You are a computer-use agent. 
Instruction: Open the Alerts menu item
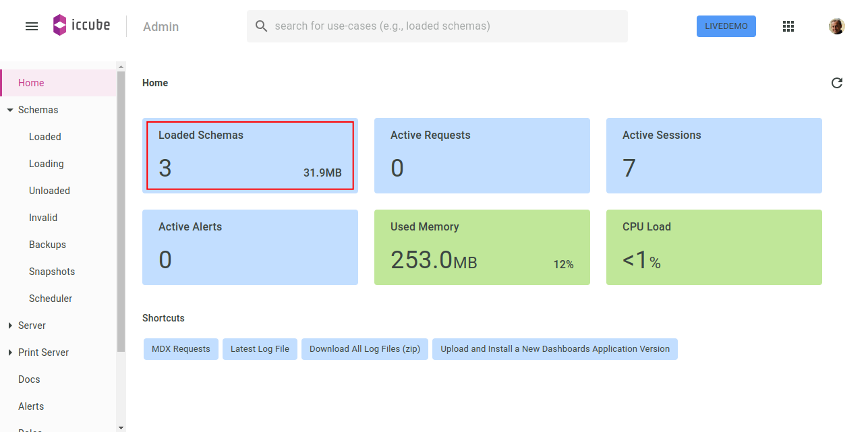point(31,406)
